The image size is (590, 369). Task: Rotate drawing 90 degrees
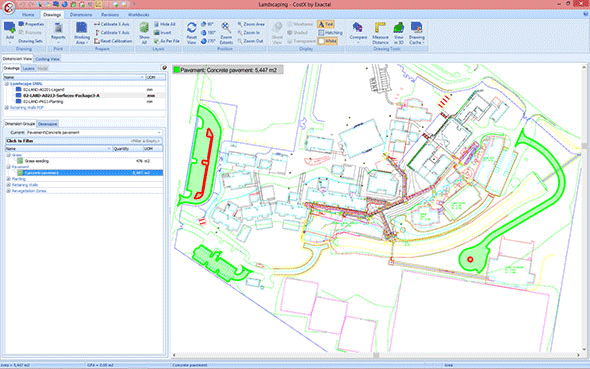coord(207,24)
